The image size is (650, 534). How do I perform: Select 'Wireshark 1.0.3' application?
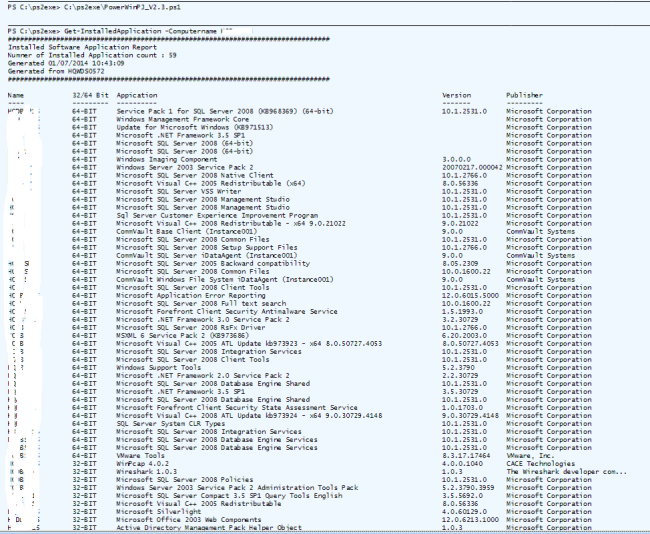(x=146, y=472)
